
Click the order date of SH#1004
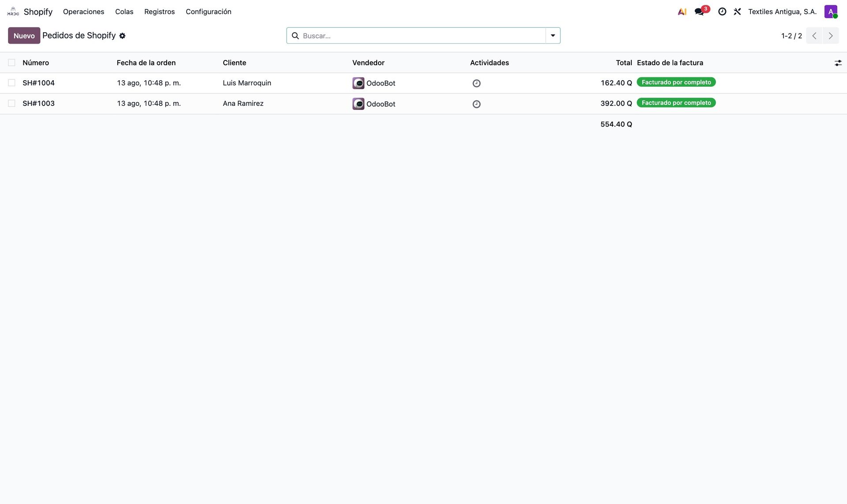(149, 83)
